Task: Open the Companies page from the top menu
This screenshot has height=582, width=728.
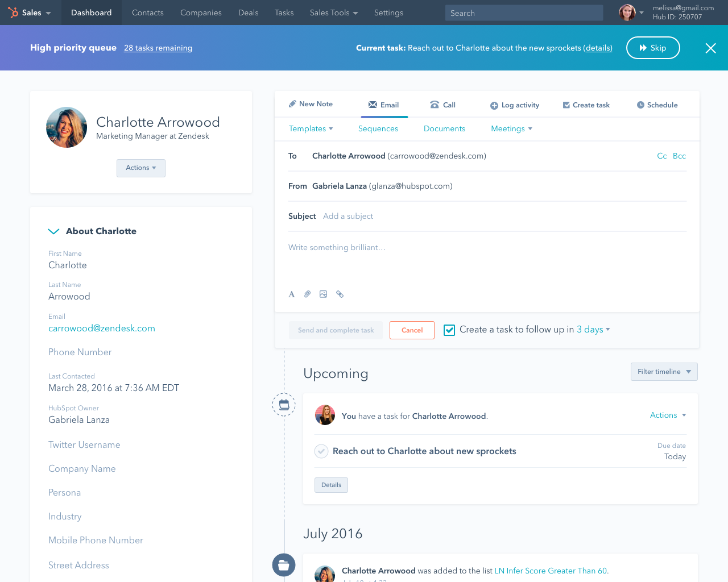Action: point(200,12)
